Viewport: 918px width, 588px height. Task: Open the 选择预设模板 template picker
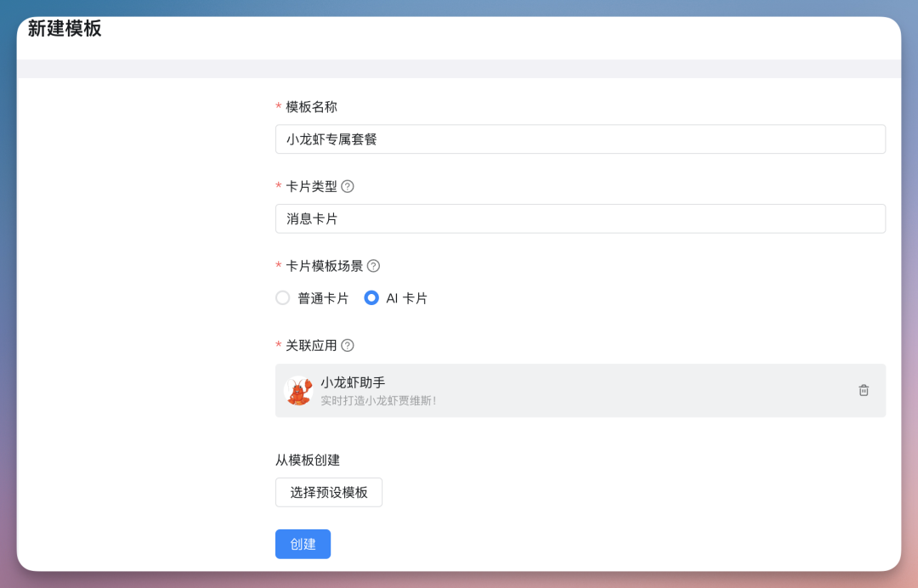click(x=328, y=492)
